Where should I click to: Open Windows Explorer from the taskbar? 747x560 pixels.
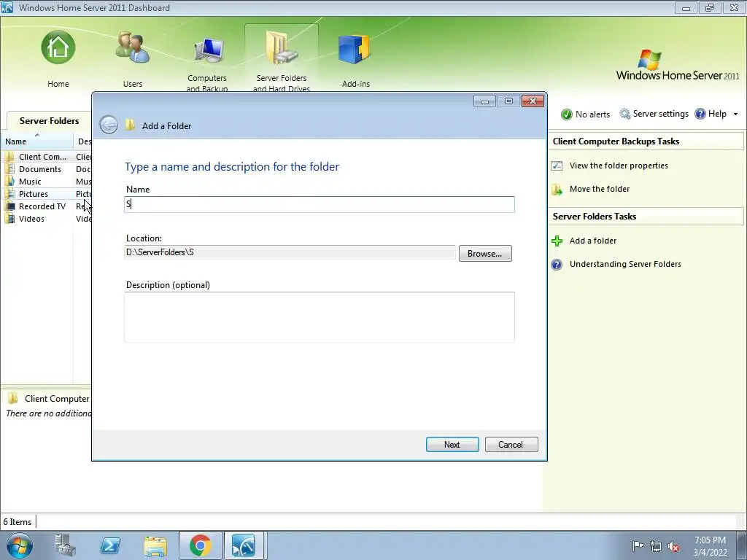(x=155, y=545)
